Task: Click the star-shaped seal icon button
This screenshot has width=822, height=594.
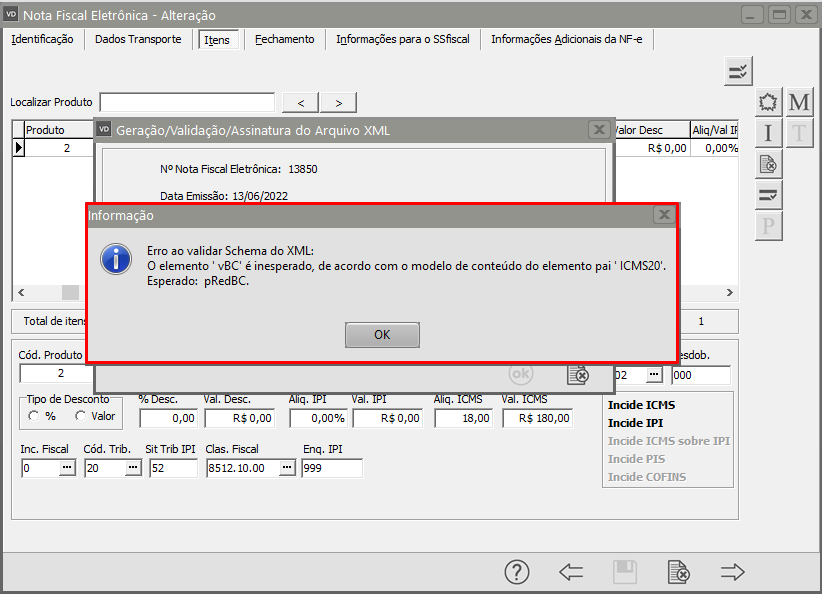Action: tap(768, 103)
